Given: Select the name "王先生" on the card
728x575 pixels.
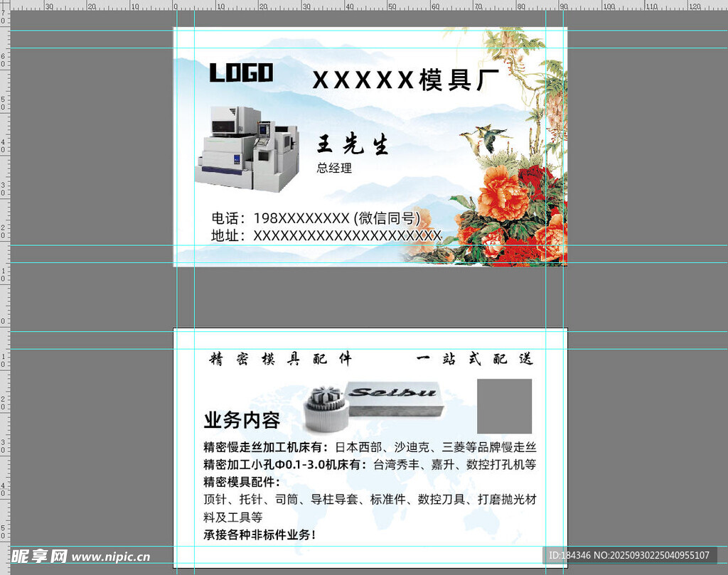Looking at the screenshot, I should click(x=353, y=146).
